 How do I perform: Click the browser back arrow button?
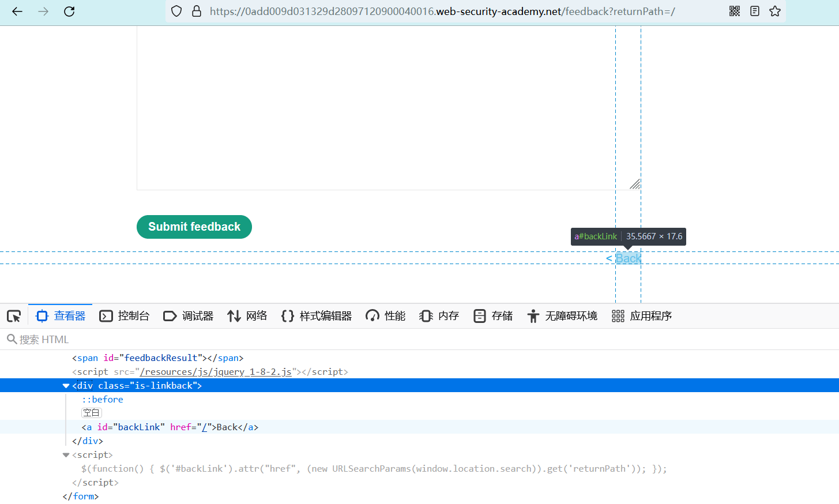point(17,12)
